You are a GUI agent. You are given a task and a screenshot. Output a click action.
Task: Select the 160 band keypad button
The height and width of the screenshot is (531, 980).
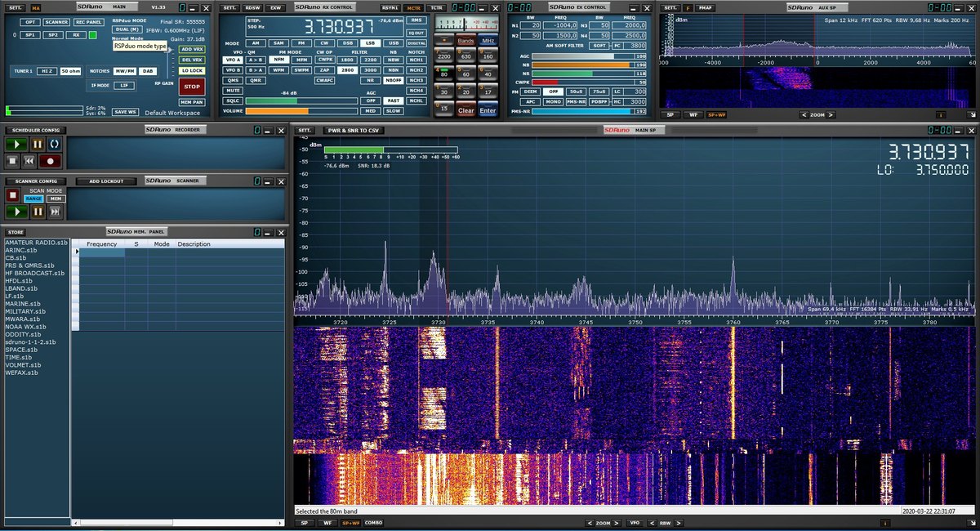pyautogui.click(x=488, y=56)
